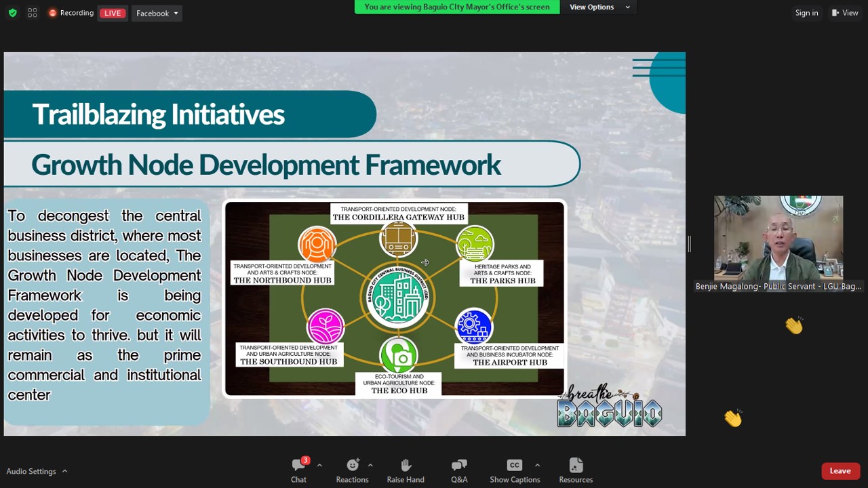The width and height of the screenshot is (868, 488).
Task: Expand the Chat options caret
Action: [319, 465]
